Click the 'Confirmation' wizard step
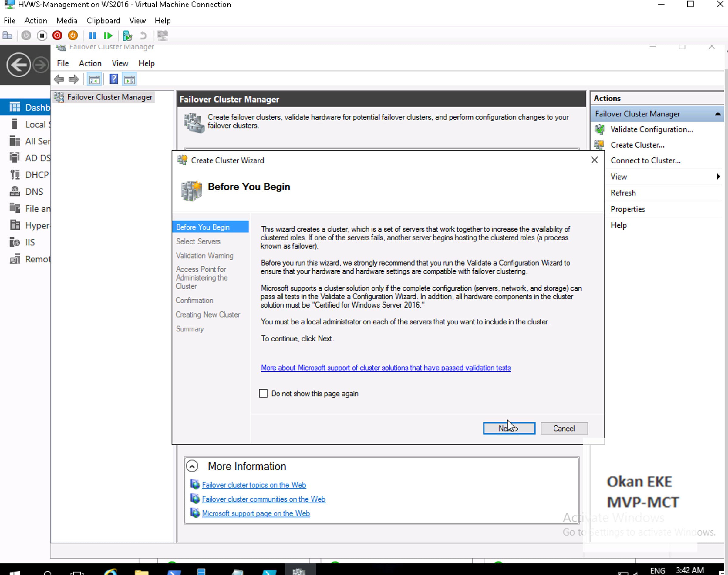 pos(194,300)
